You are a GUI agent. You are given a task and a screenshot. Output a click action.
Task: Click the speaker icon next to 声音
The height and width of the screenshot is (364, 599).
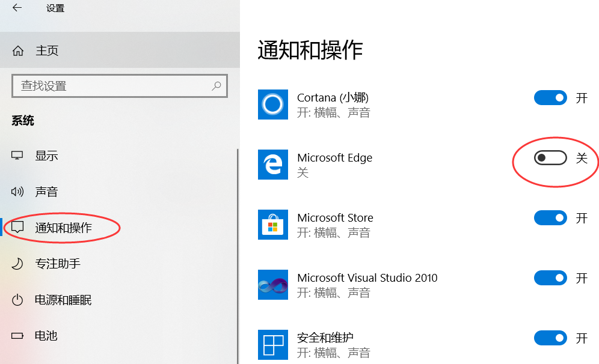[x=17, y=192]
